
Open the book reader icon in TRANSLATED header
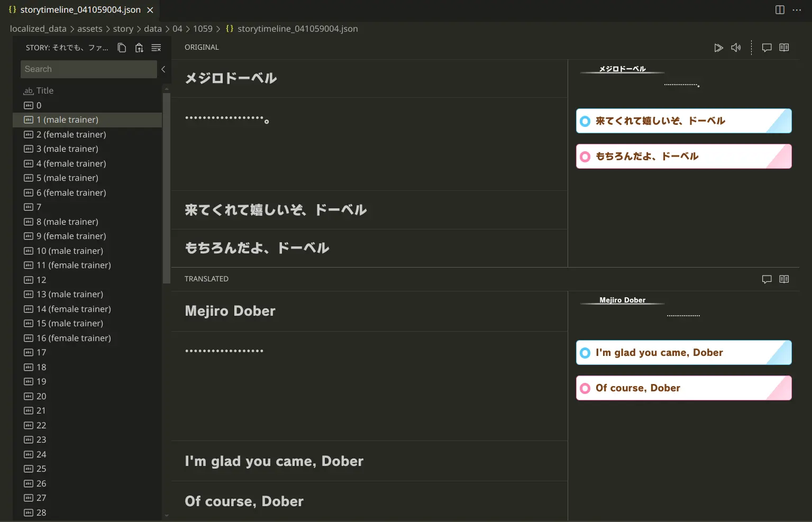(x=784, y=279)
